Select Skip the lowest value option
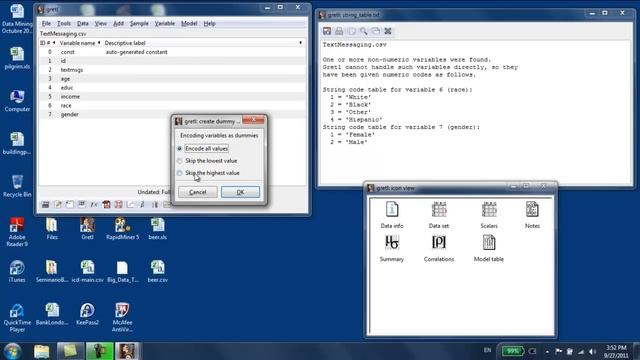 coord(207,161)
